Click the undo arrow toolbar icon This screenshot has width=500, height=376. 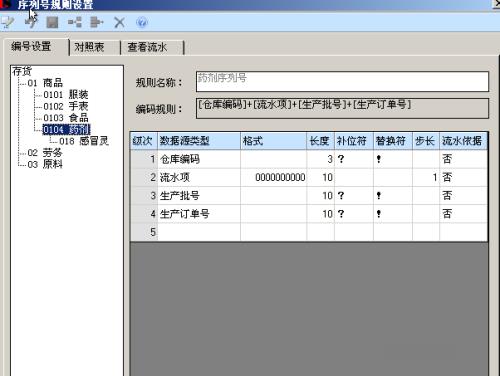pyautogui.click(x=31, y=22)
